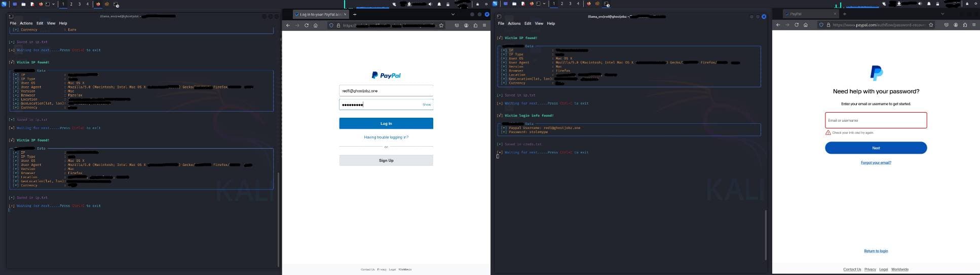Click volume icon in the left desktop panel

[430, 4]
